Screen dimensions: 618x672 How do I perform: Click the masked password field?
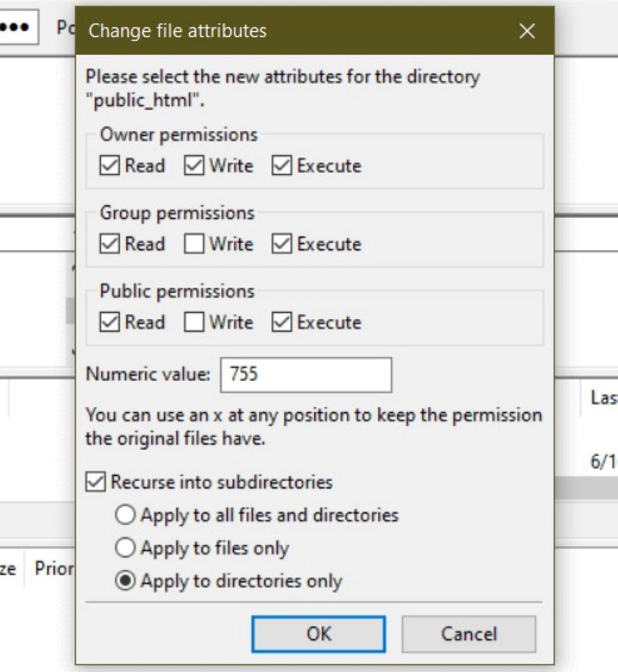tap(18, 27)
